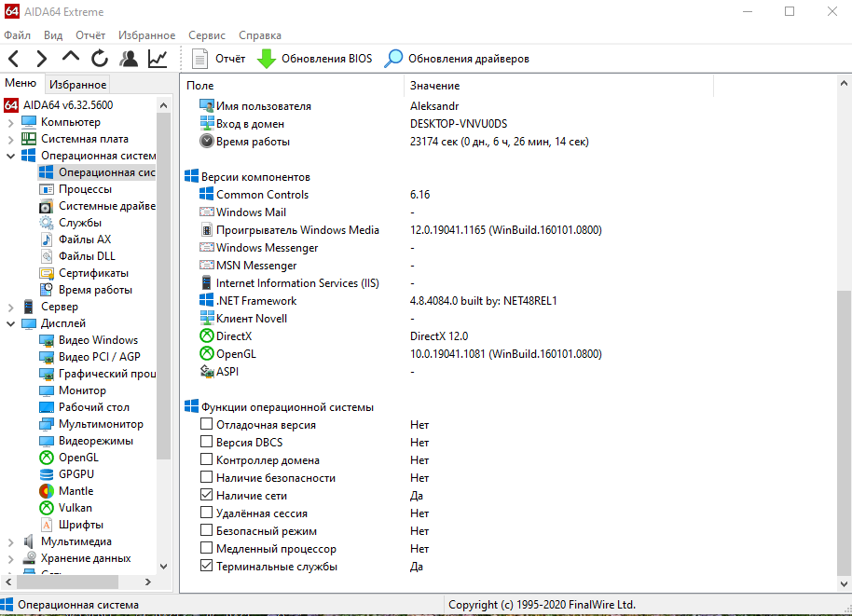Go forward with the right arrow toolbar icon
The image size is (852, 616).
[x=41, y=58]
